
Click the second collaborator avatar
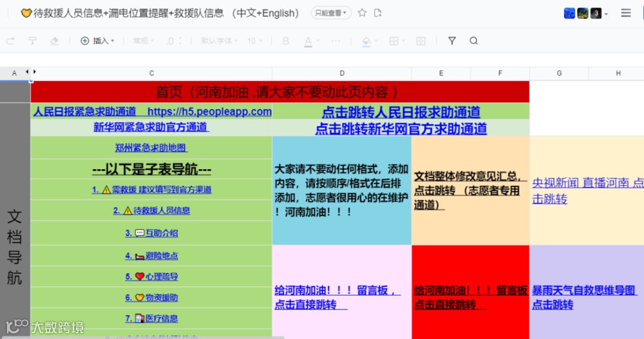click(582, 13)
